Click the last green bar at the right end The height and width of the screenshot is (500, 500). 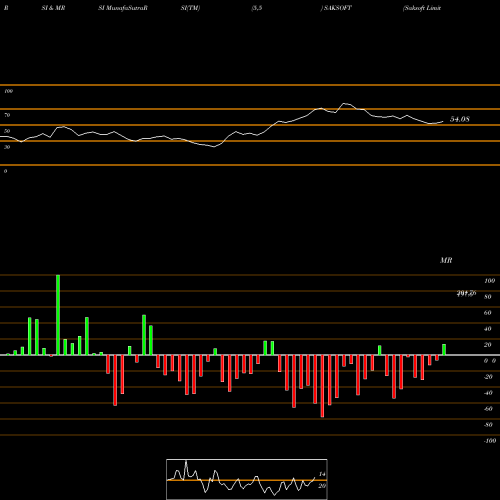click(444, 350)
